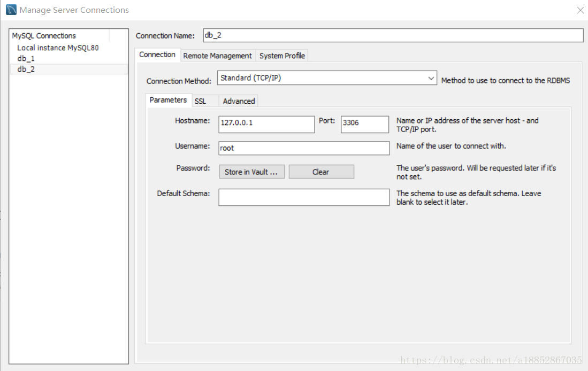Click the MySQL Workbench dolphin icon in title bar
The image size is (588, 371).
click(x=11, y=10)
